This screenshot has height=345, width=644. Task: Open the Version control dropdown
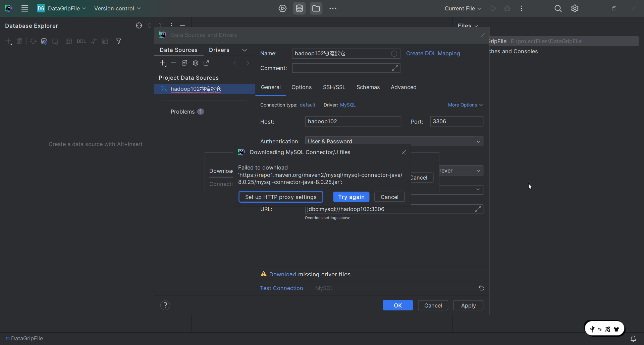pos(117,8)
